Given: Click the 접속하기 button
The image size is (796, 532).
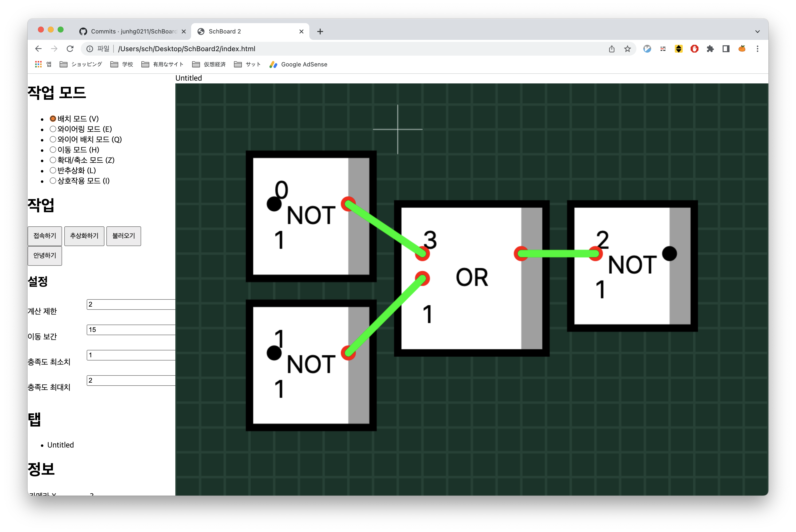Looking at the screenshot, I should pos(45,236).
